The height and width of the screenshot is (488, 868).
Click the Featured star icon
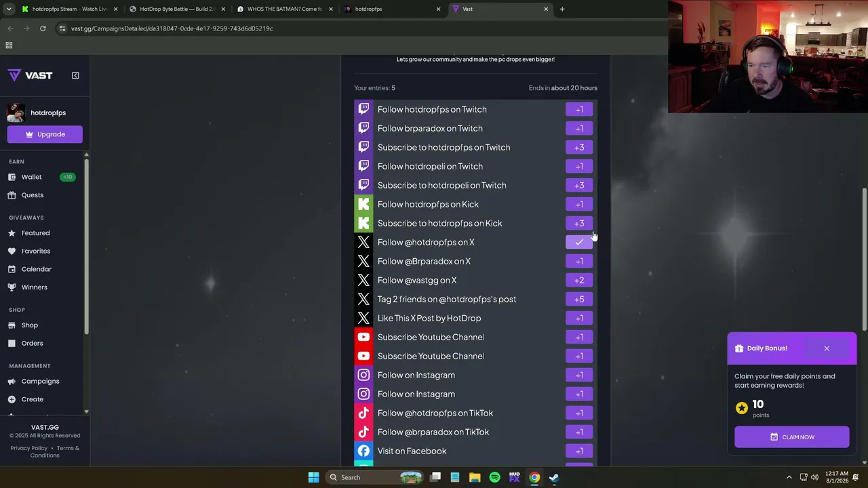tap(12, 233)
